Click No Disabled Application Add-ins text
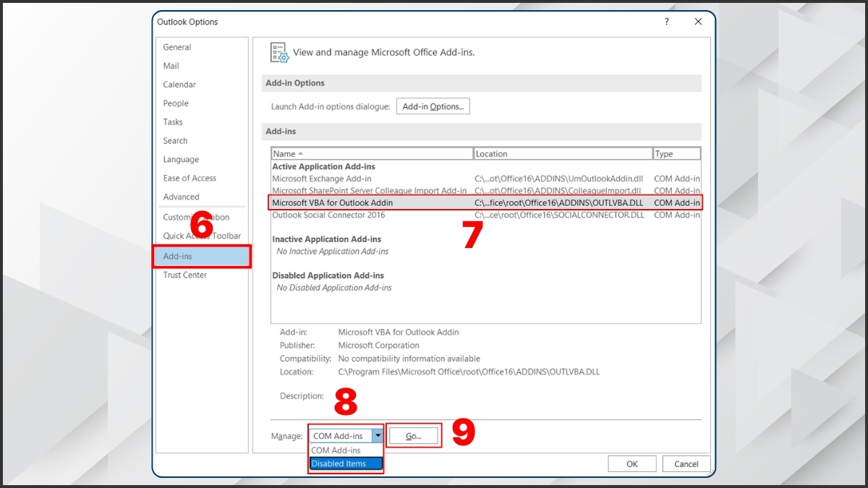The width and height of the screenshot is (868, 488). point(334,288)
